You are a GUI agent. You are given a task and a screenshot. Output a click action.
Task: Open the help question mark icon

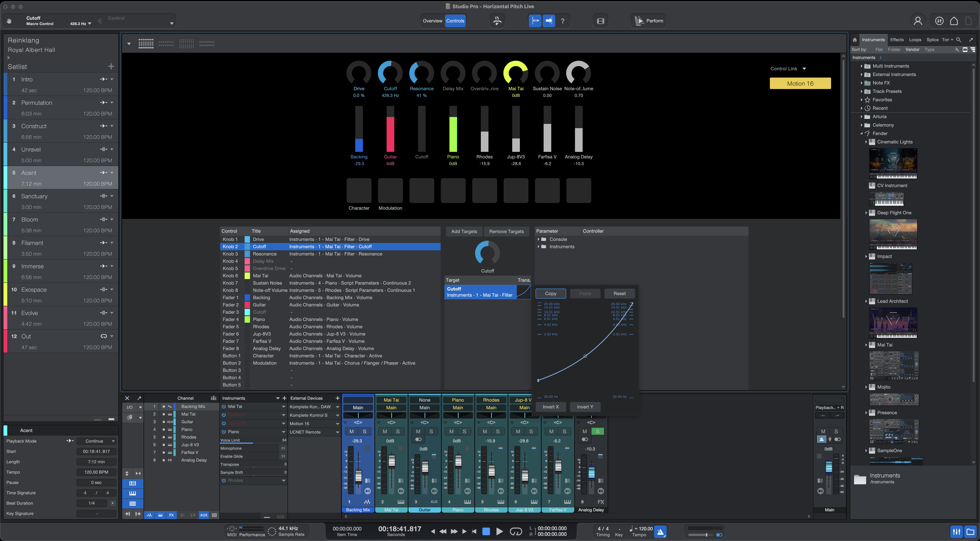tap(563, 21)
